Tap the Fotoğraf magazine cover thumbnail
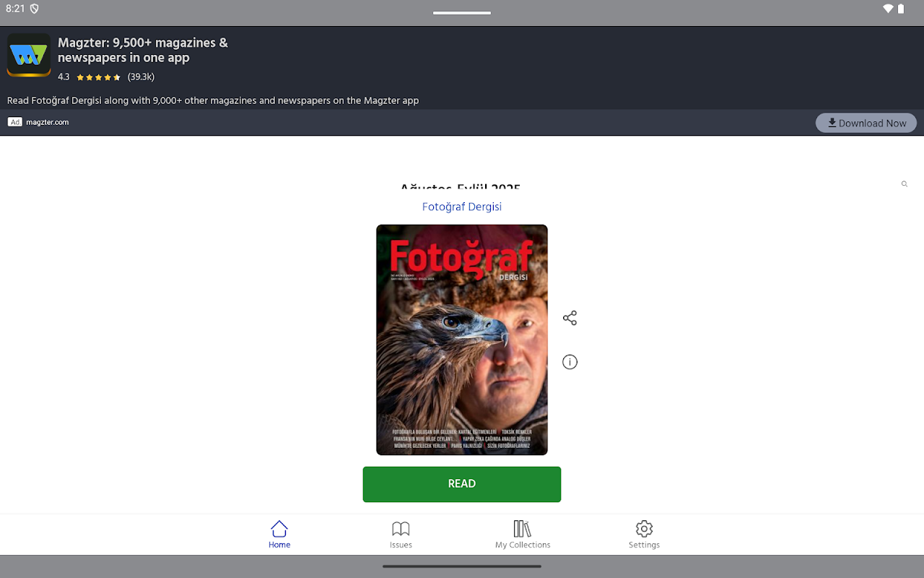This screenshot has height=578, width=924. (462, 340)
